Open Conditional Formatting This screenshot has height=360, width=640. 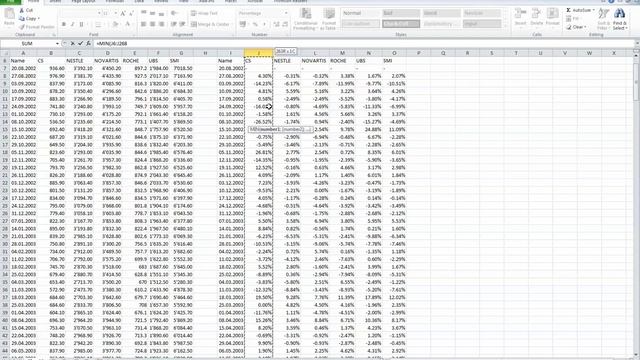coord(305,19)
